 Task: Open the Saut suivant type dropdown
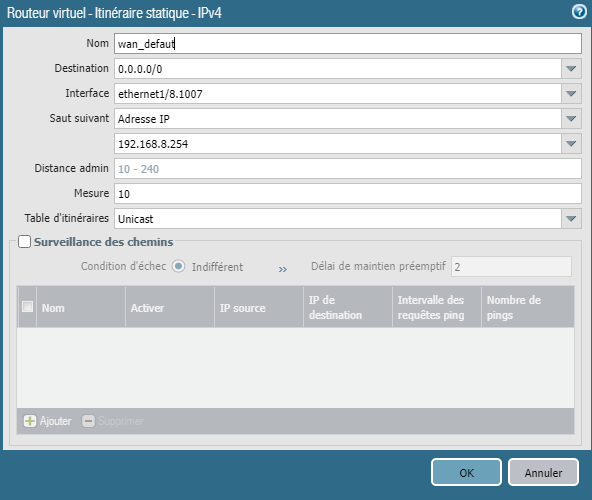click(x=571, y=119)
